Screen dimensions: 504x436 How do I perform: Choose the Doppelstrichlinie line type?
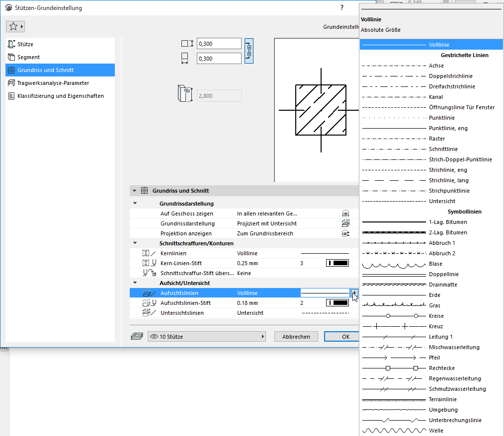click(x=431, y=76)
